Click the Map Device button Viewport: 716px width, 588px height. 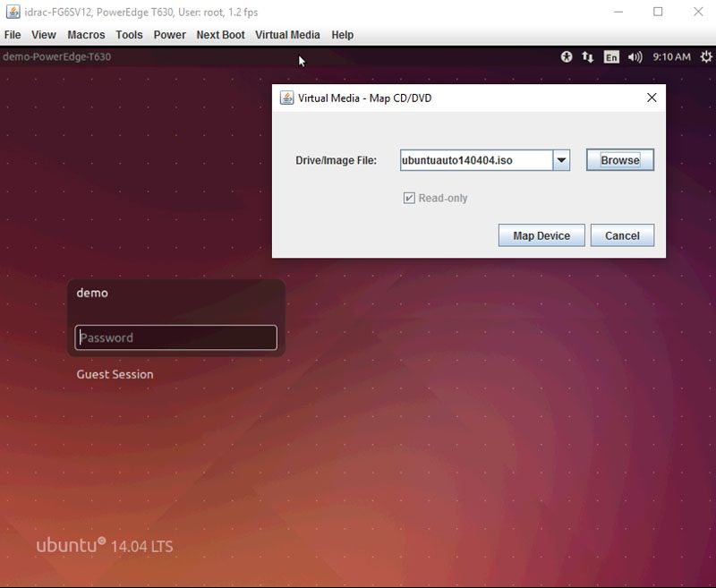(541, 235)
